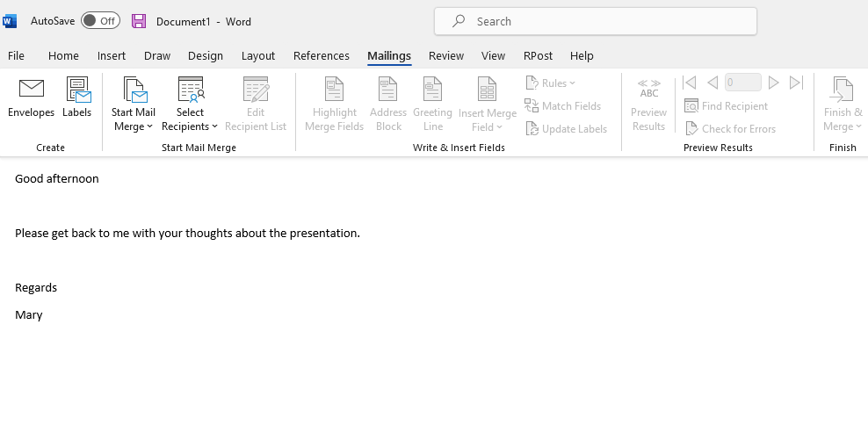Click the Greeting Line icon
The height and width of the screenshot is (447, 868).
pyautogui.click(x=432, y=90)
